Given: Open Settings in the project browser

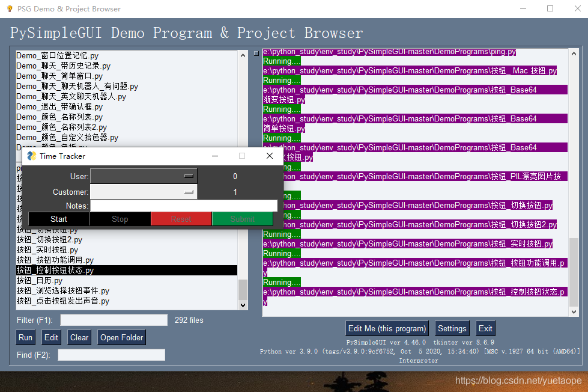Looking at the screenshot, I should (x=452, y=328).
